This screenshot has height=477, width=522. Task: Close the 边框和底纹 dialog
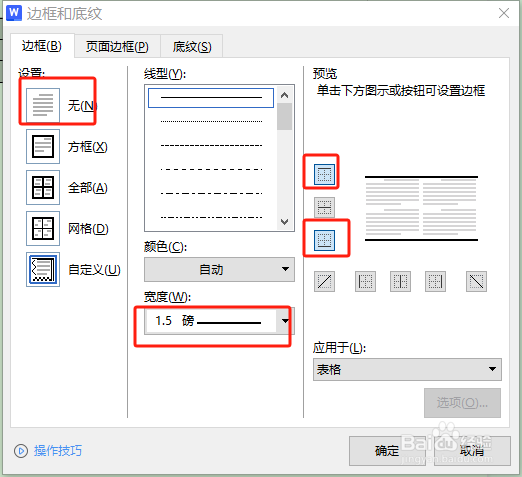coord(504,13)
